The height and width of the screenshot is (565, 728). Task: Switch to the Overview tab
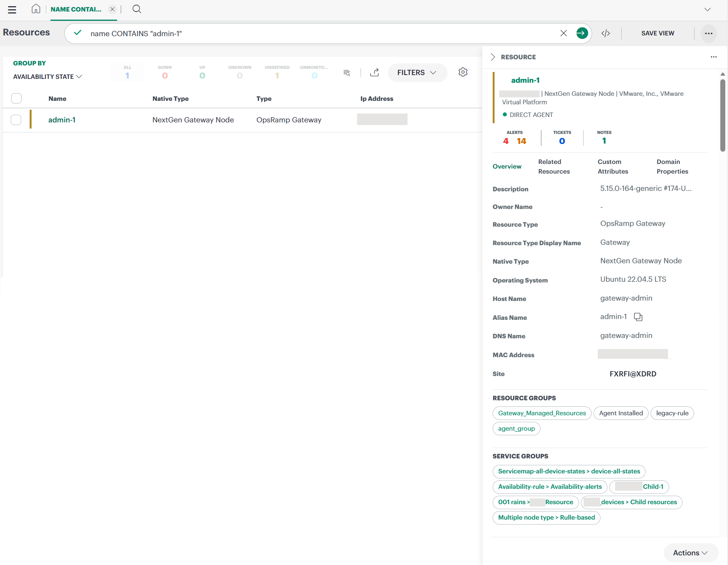coord(507,166)
